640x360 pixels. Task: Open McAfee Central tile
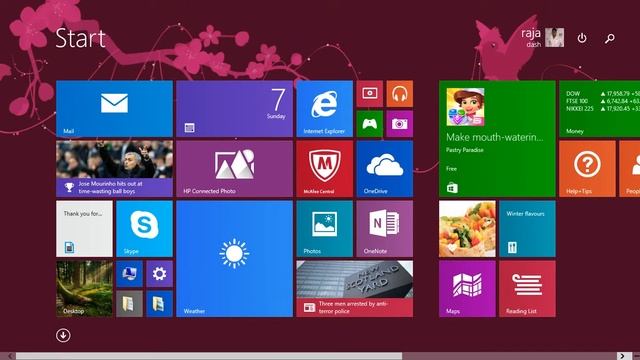click(324, 169)
